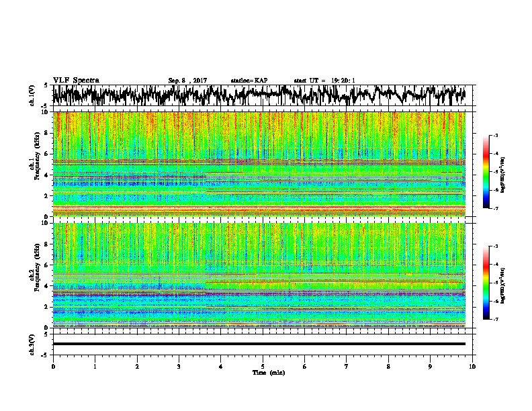Click the ch.2 "Frequency (kHz)" axis label

[x=37, y=267]
